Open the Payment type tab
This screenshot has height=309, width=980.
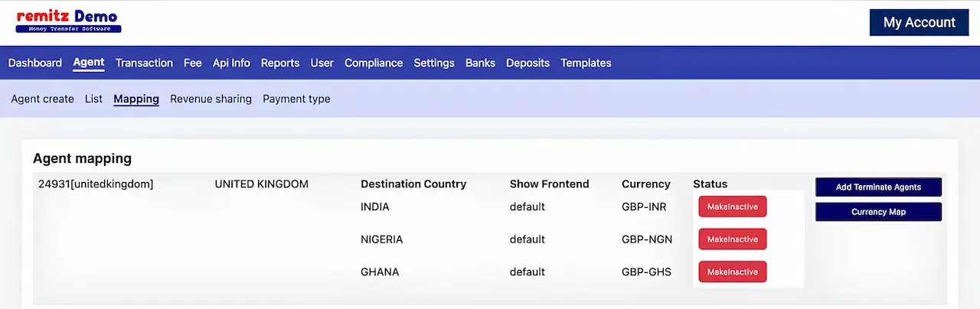[x=296, y=99]
